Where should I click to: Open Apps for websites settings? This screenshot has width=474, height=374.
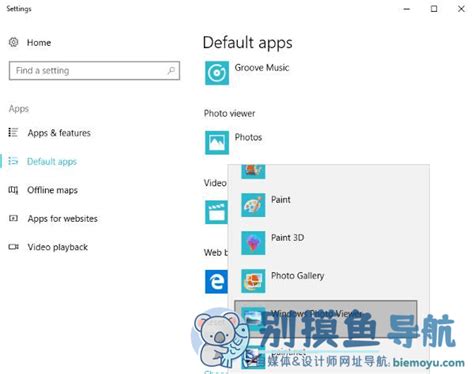[63, 219]
